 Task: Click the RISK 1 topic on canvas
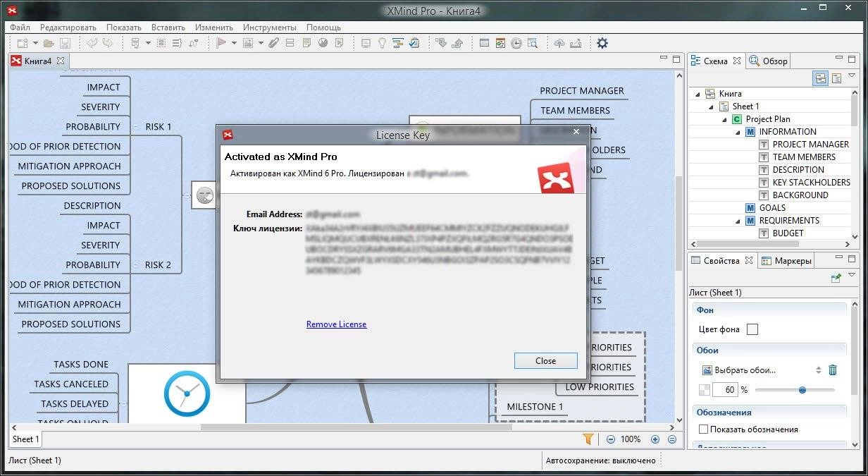159,127
